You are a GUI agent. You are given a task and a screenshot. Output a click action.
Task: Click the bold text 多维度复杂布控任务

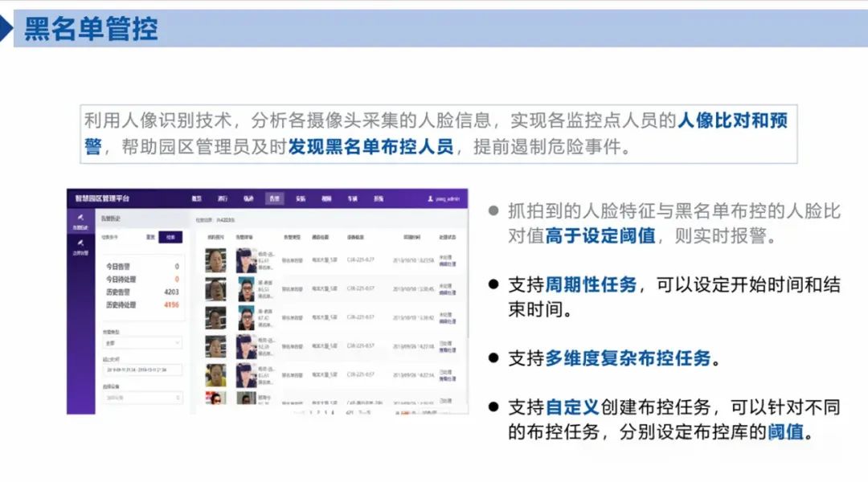628,358
